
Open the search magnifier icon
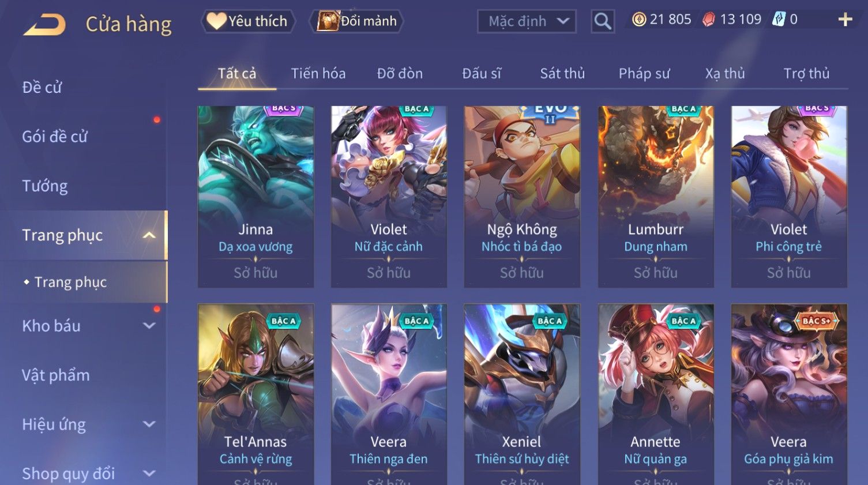pyautogui.click(x=603, y=21)
